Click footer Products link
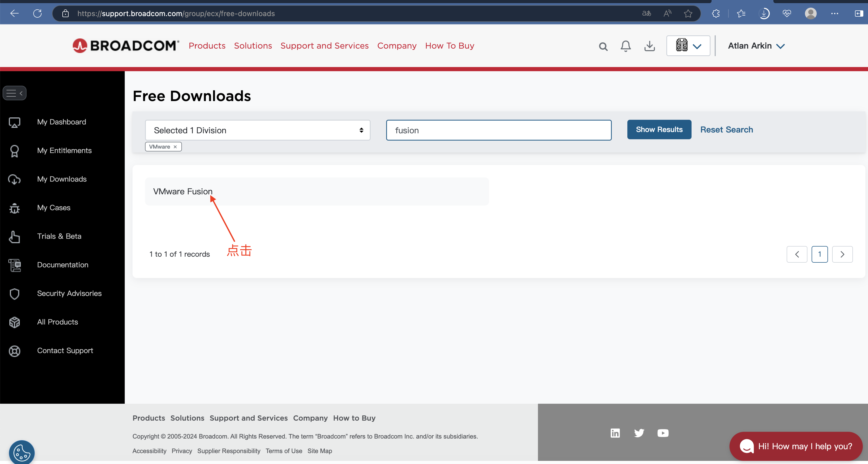Screen dimensions: 868x464 (x=149, y=418)
